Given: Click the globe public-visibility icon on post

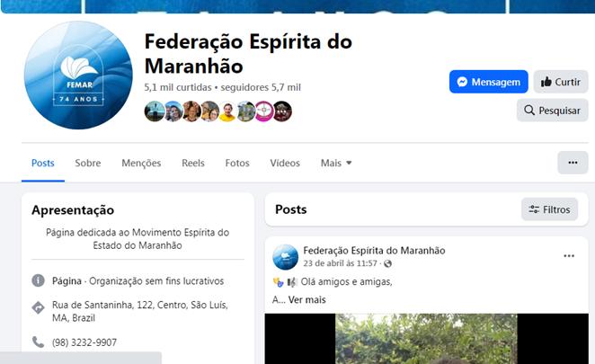Looking at the screenshot, I should [x=387, y=263].
